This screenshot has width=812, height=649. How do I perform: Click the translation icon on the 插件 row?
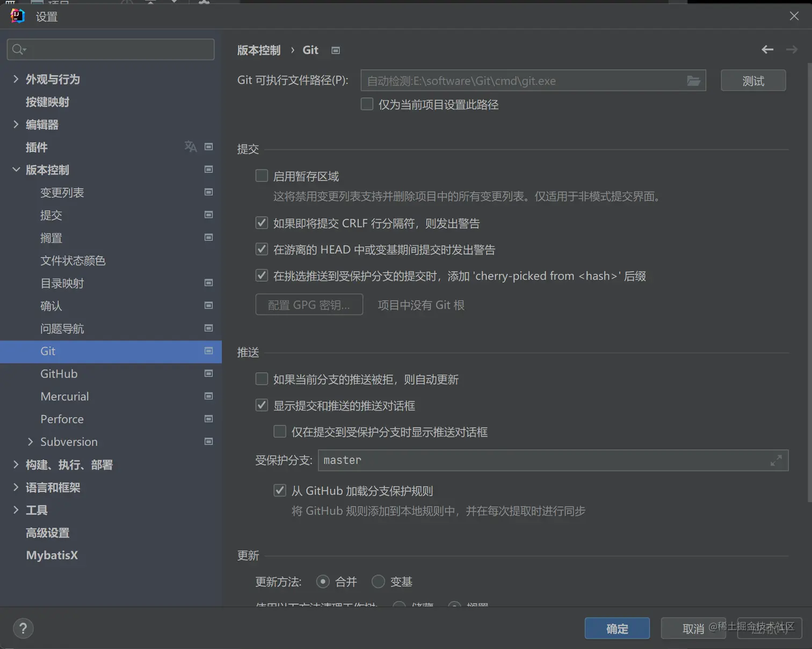pyautogui.click(x=190, y=147)
